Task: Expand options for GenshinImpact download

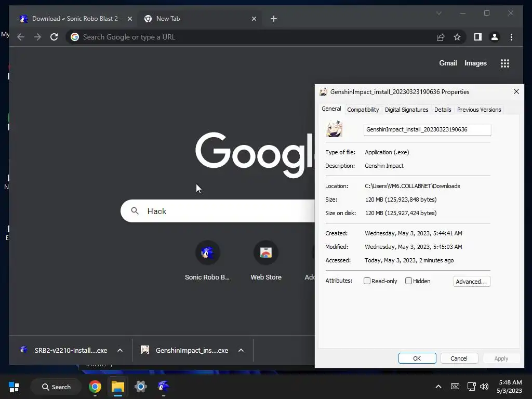Action: pos(241,350)
